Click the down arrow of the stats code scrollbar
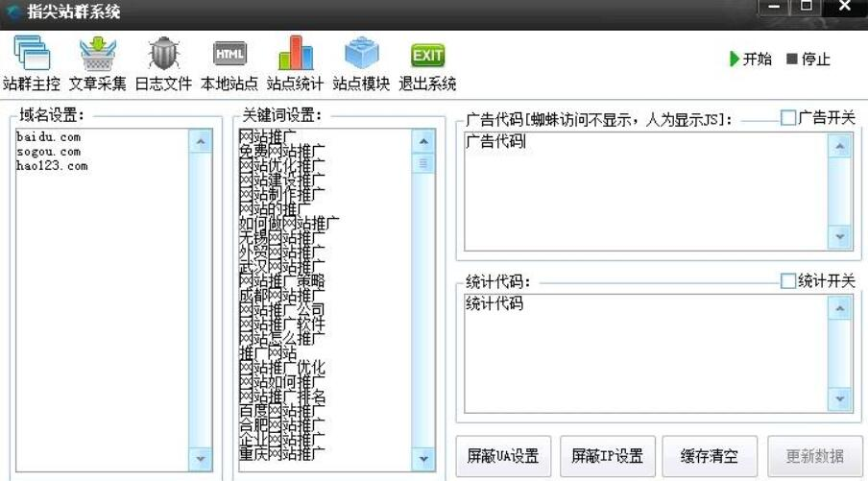 coord(840,398)
